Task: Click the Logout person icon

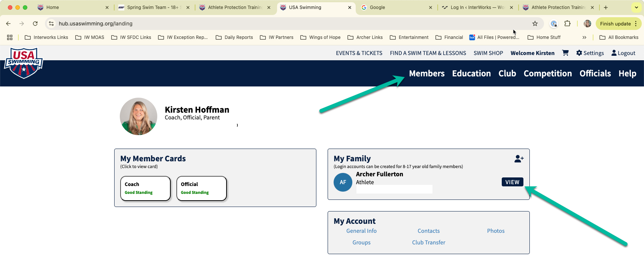Action: point(614,53)
